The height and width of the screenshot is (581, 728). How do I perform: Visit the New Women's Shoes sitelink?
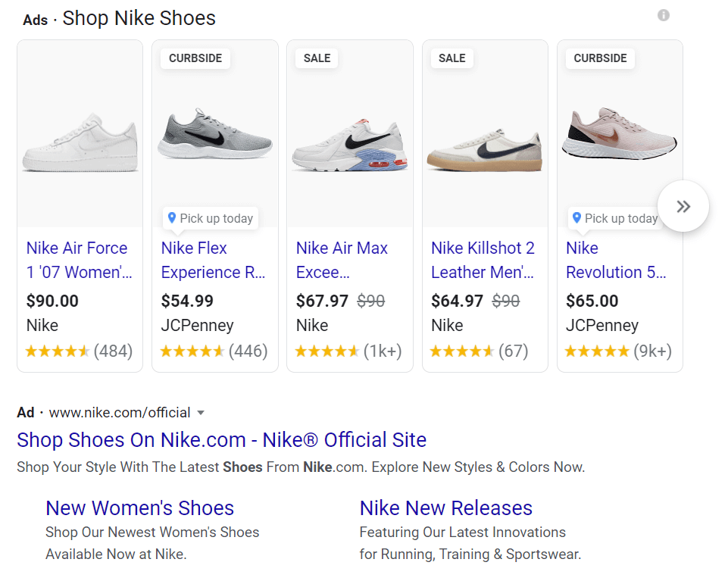click(139, 508)
